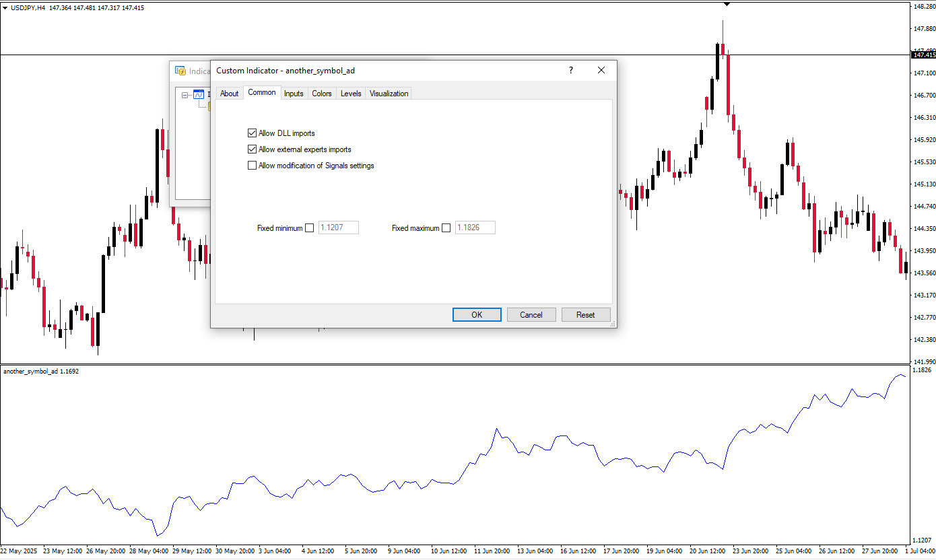Open the Colors tab
This screenshot has width=936, height=560.
coord(322,94)
